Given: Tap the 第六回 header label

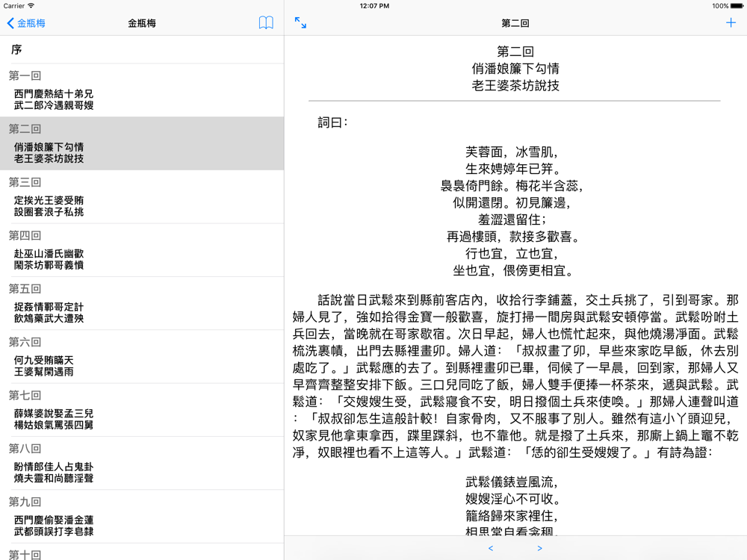Looking at the screenshot, I should tap(25, 343).
